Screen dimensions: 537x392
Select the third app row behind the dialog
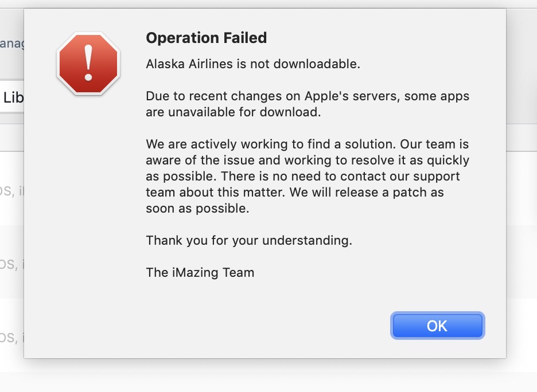pos(11,337)
